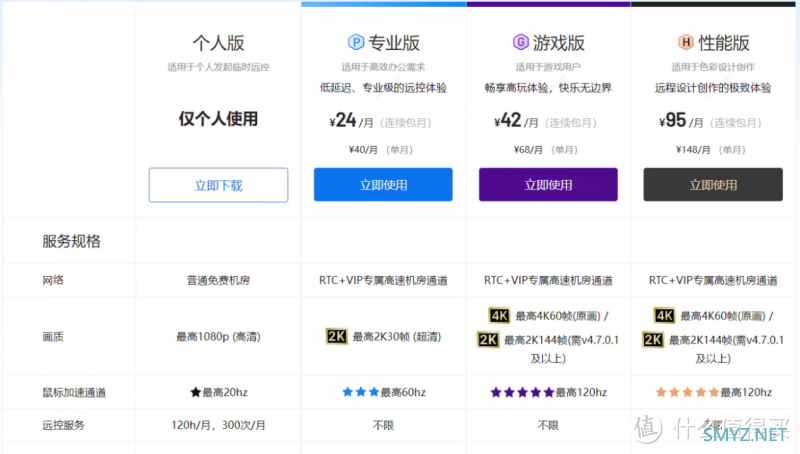Click 低延迟、专业级的远控体验 tagline
The width and height of the screenshot is (800, 454).
click(x=383, y=88)
